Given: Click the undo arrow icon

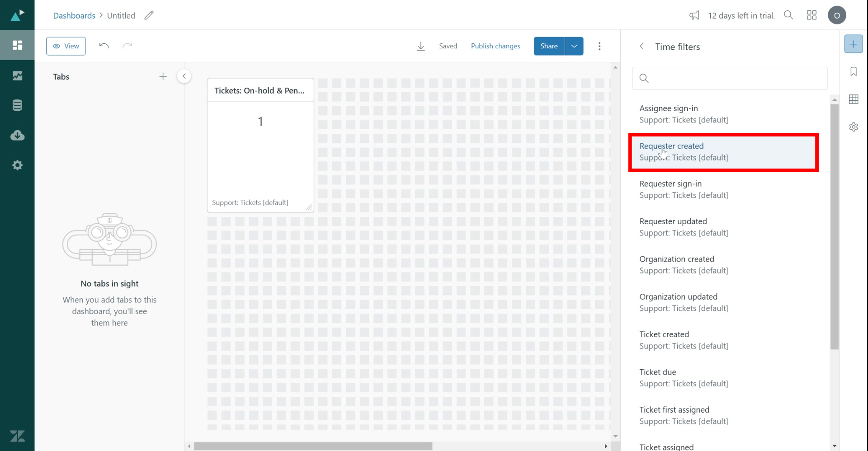Looking at the screenshot, I should click(x=104, y=46).
